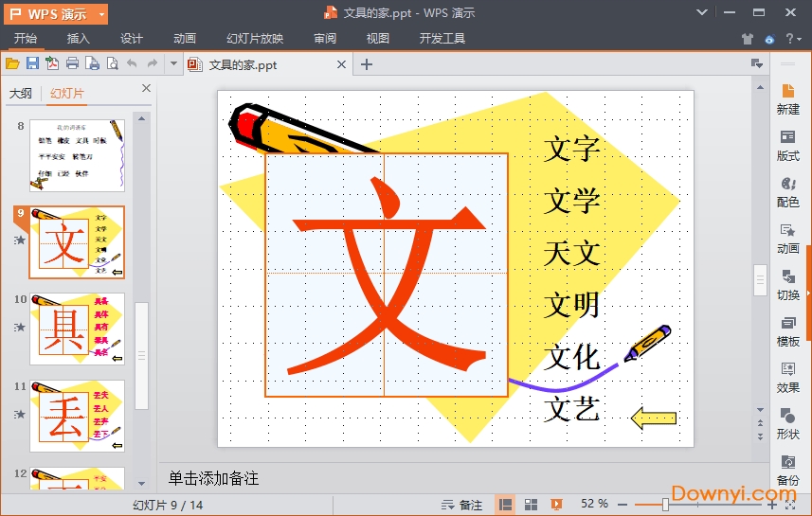Switch to slide sorter view
The image size is (812, 516).
532,505
